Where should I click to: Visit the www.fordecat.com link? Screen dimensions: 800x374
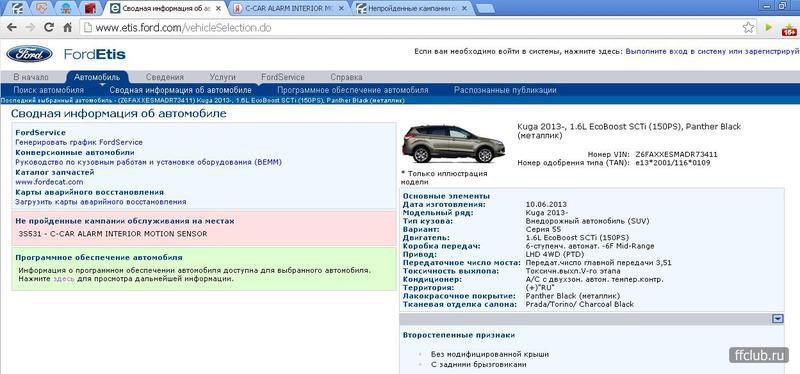point(49,182)
